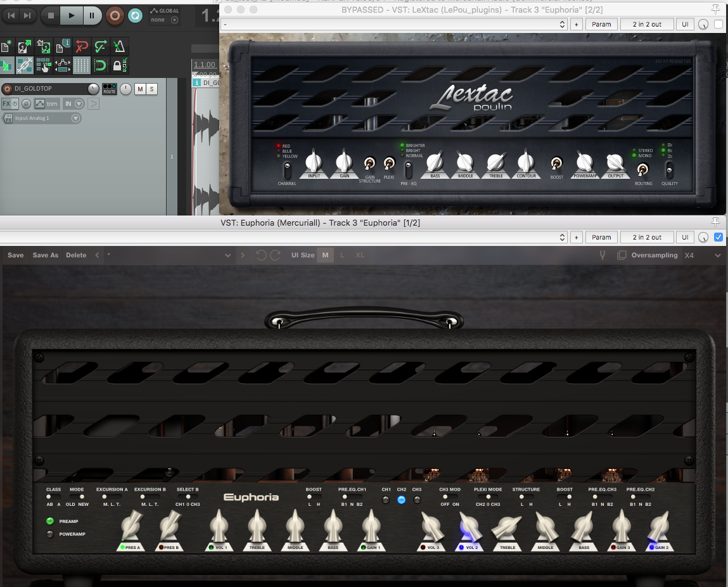Viewport: 728px width, 587px height.
Task: Click Save As in the Euphoria preset bar
Action: [46, 255]
